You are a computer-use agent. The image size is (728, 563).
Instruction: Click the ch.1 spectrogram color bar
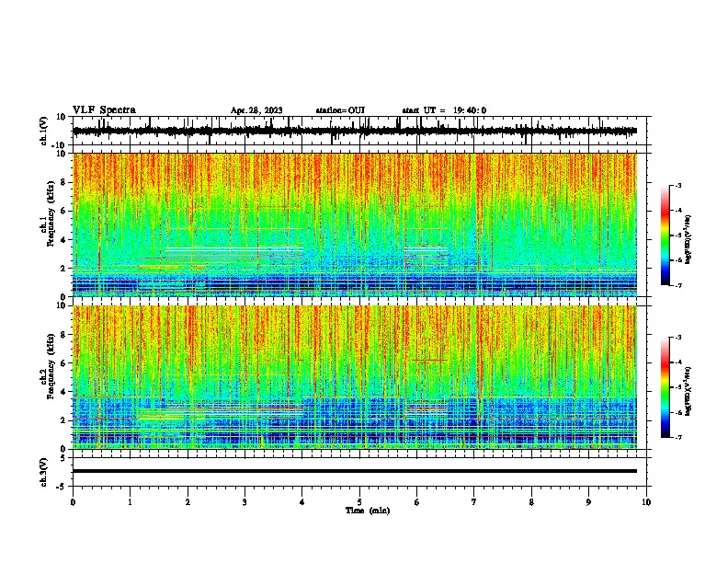pos(665,236)
